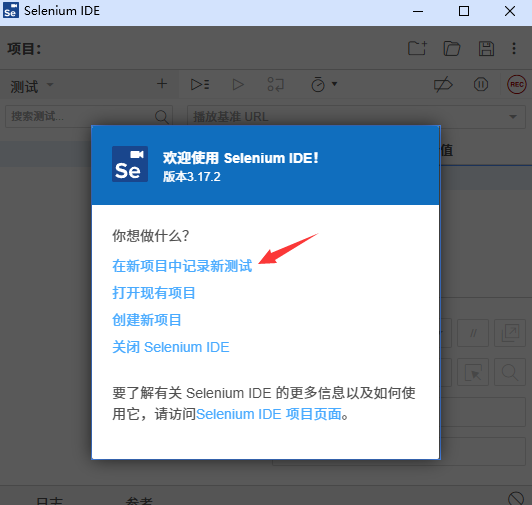The height and width of the screenshot is (505, 532).
Task: Click 创建新项目 link
Action: tap(147, 320)
